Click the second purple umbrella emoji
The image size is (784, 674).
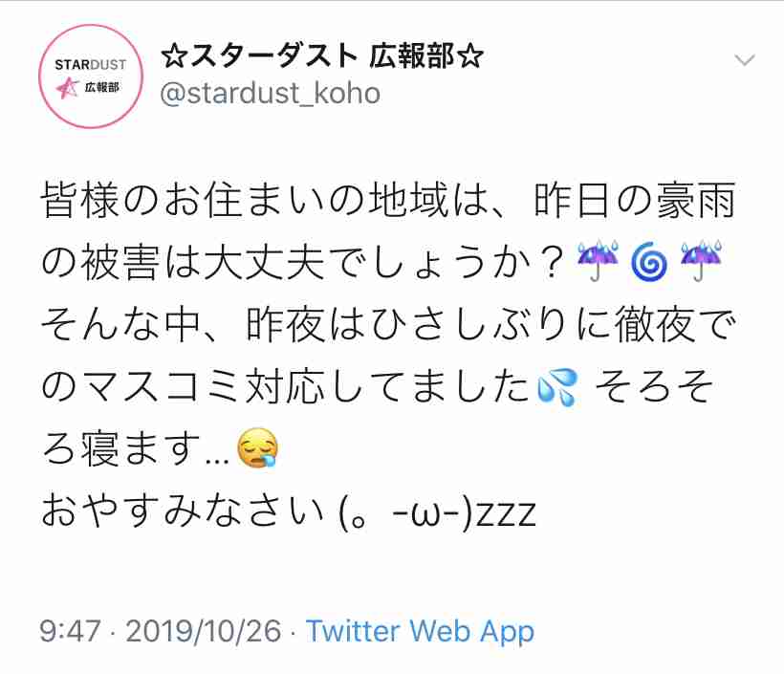(701, 261)
